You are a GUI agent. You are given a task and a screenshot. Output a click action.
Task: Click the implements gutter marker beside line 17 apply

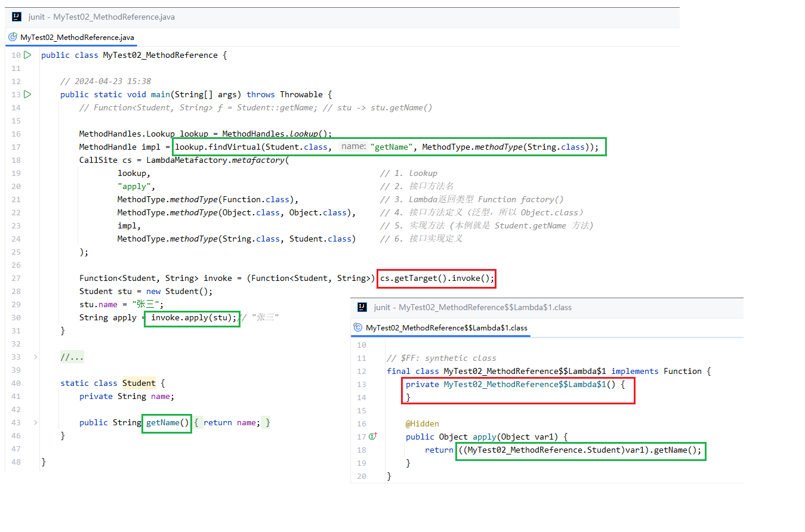click(373, 437)
